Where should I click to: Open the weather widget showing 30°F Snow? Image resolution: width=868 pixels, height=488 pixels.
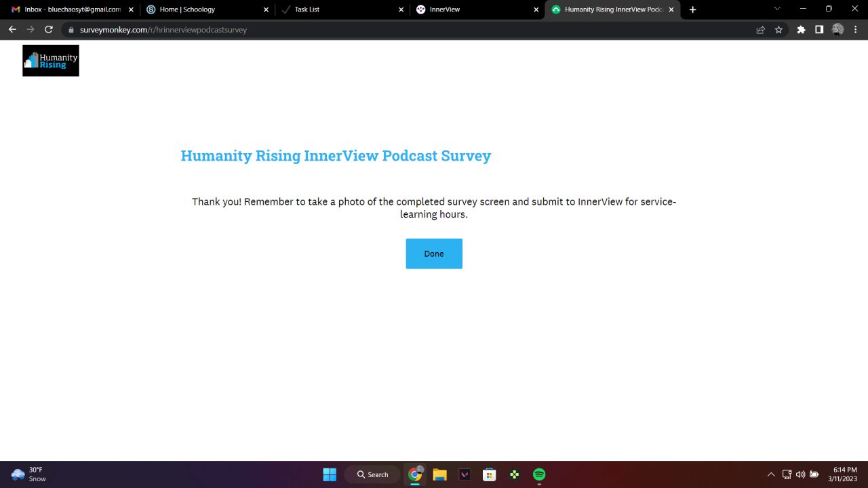(28, 474)
